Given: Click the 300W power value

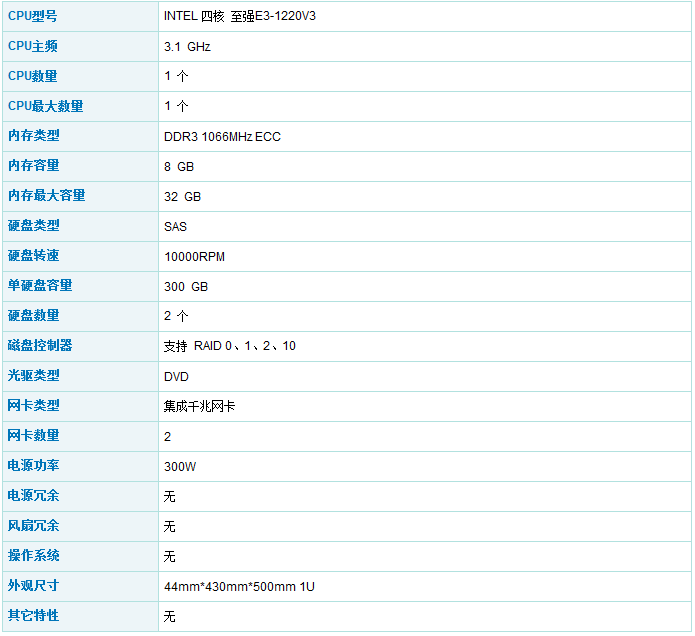Looking at the screenshot, I should (x=180, y=466).
